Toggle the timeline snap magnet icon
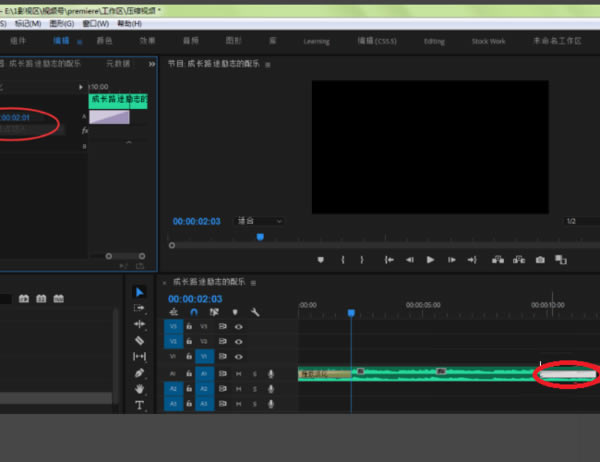600x462 pixels. [x=195, y=313]
